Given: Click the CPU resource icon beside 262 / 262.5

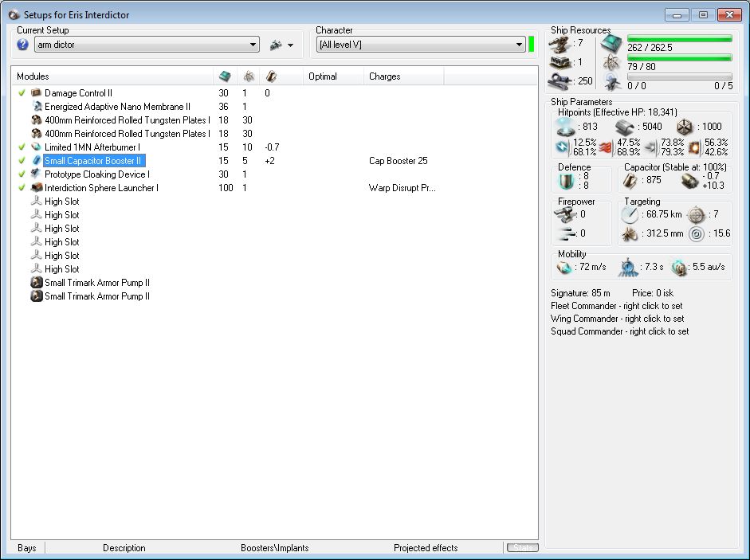Looking at the screenshot, I should (x=611, y=45).
